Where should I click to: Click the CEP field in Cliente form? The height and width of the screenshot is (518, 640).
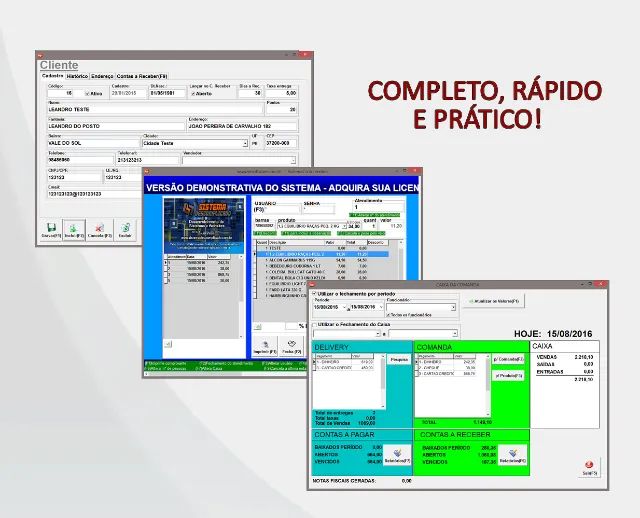281,144
